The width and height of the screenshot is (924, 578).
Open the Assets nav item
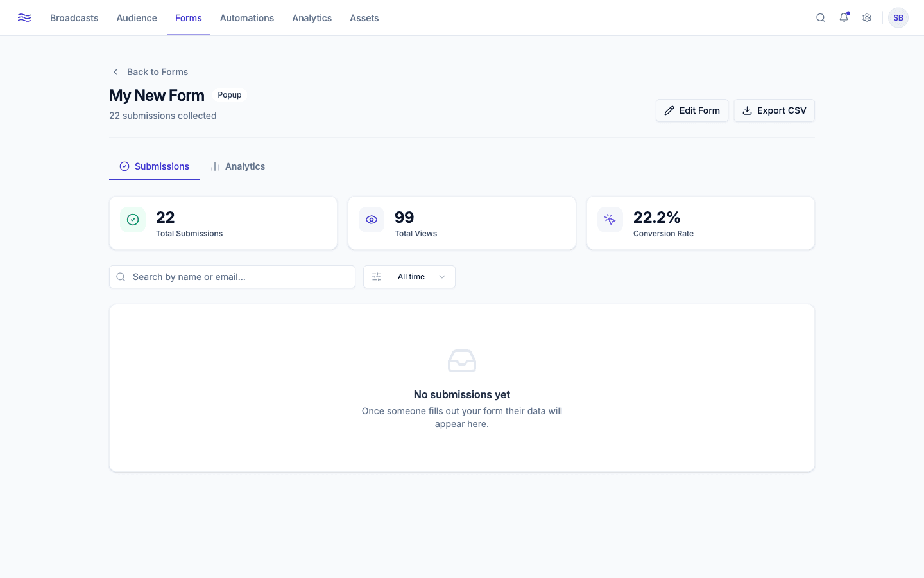coord(364,18)
